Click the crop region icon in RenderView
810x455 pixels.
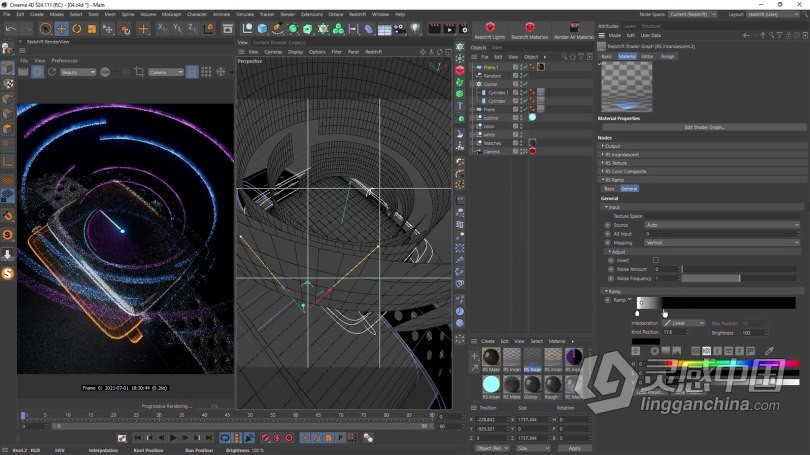pos(139,72)
